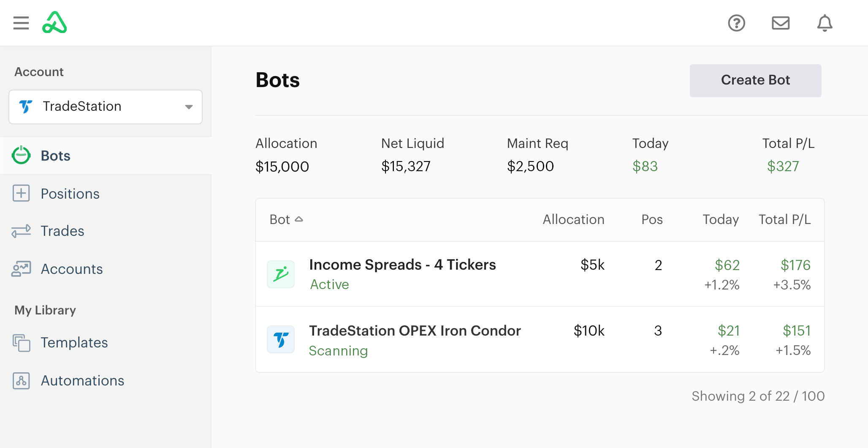Click the Templates copy icon

coord(21,343)
